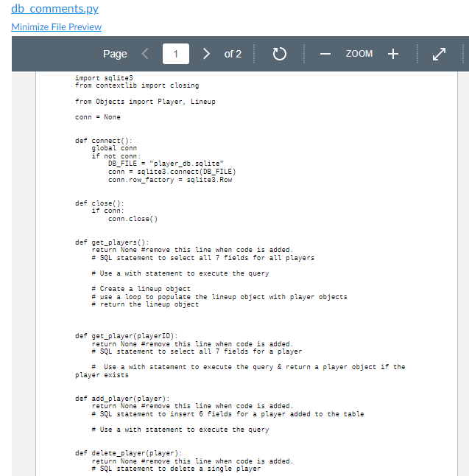The image size is (469, 476).
Task: Click the DB_FILE = "player_db.sqlite" line
Action: tap(166, 164)
